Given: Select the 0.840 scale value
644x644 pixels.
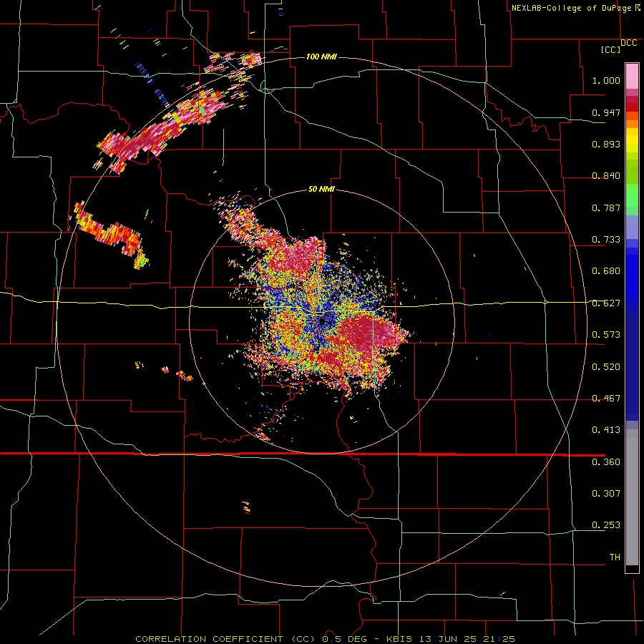Looking at the screenshot, I should 606,176.
